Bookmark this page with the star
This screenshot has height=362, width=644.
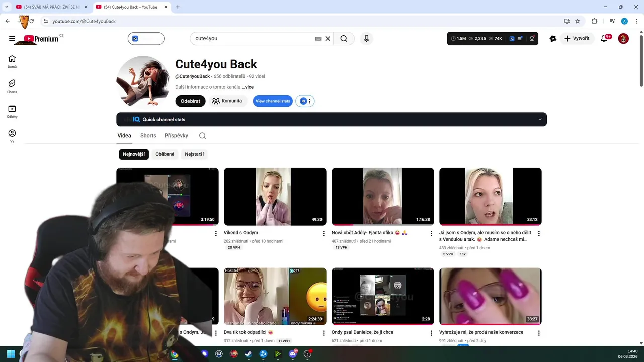pyautogui.click(x=578, y=21)
